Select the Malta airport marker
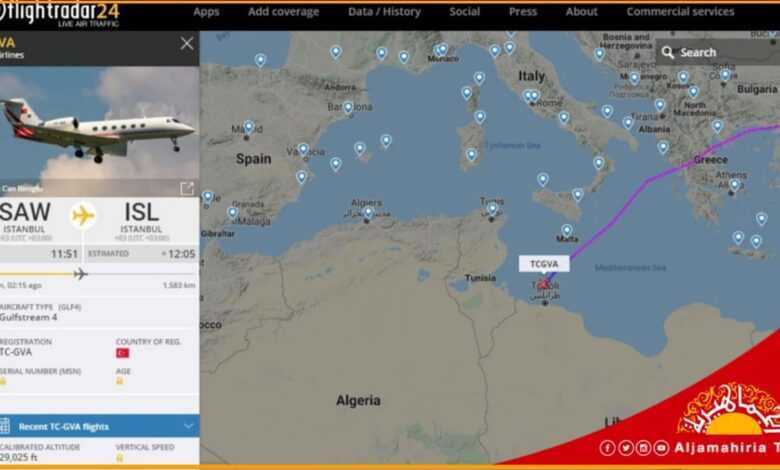This screenshot has width=780, height=470. [567, 230]
